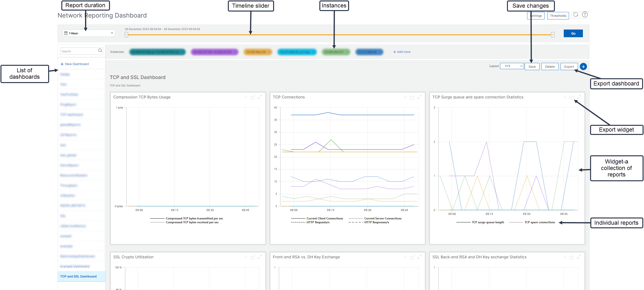Remove the TCP Surge queue widget
The image size is (644, 290).
point(565,97)
